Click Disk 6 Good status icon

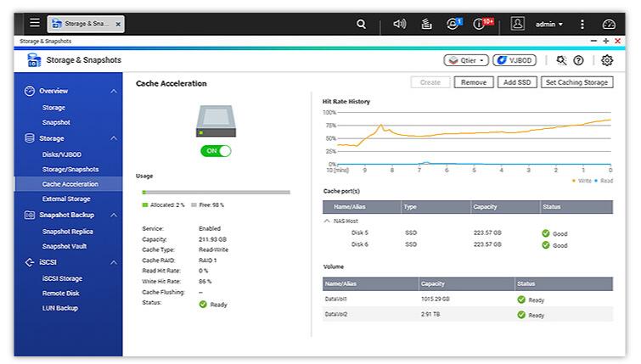click(x=545, y=245)
